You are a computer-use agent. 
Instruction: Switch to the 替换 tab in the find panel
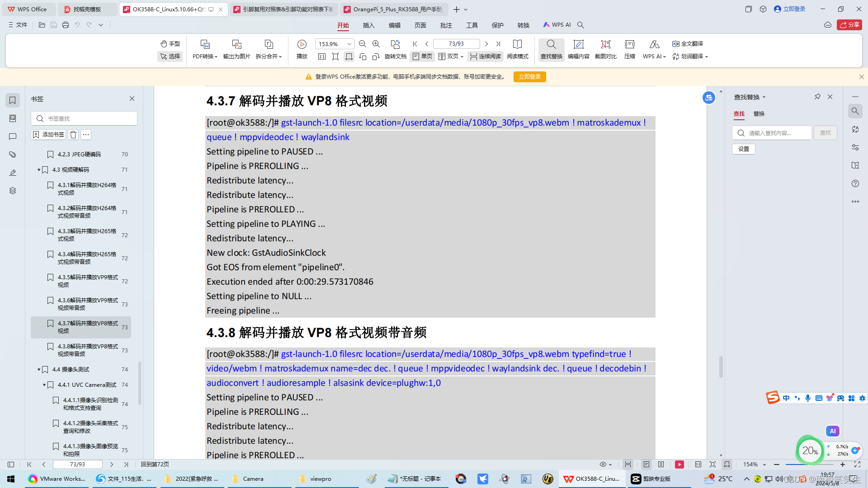[759, 114]
